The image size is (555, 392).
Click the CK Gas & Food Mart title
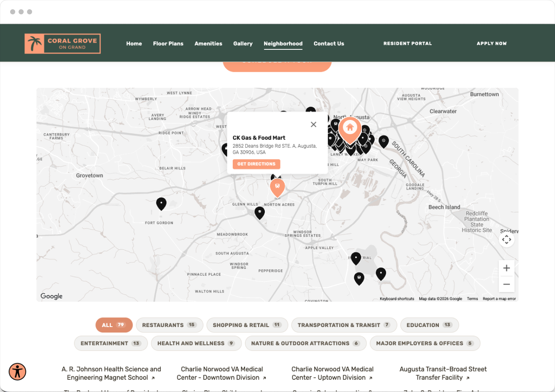pos(259,138)
